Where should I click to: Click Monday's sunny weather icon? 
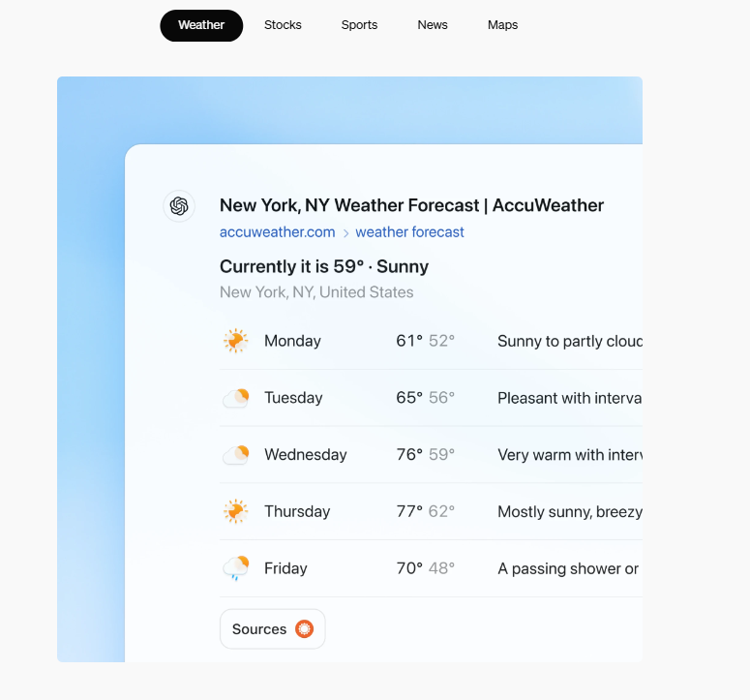click(236, 341)
